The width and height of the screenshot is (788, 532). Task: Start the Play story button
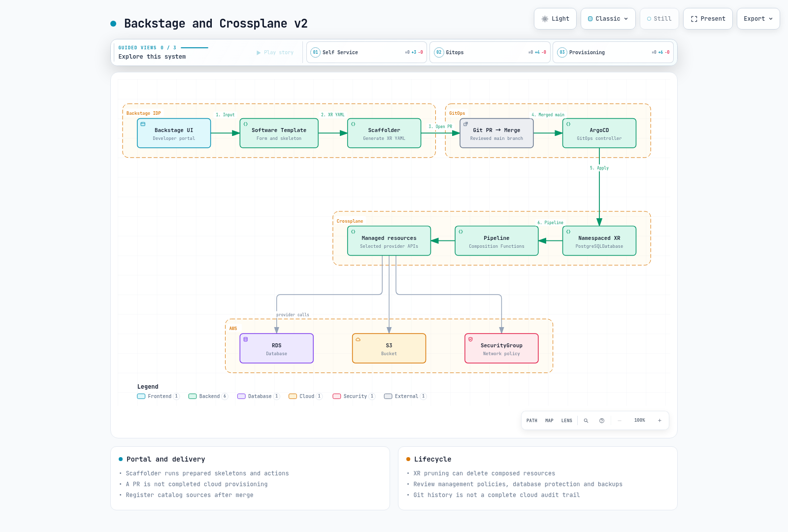click(x=275, y=53)
